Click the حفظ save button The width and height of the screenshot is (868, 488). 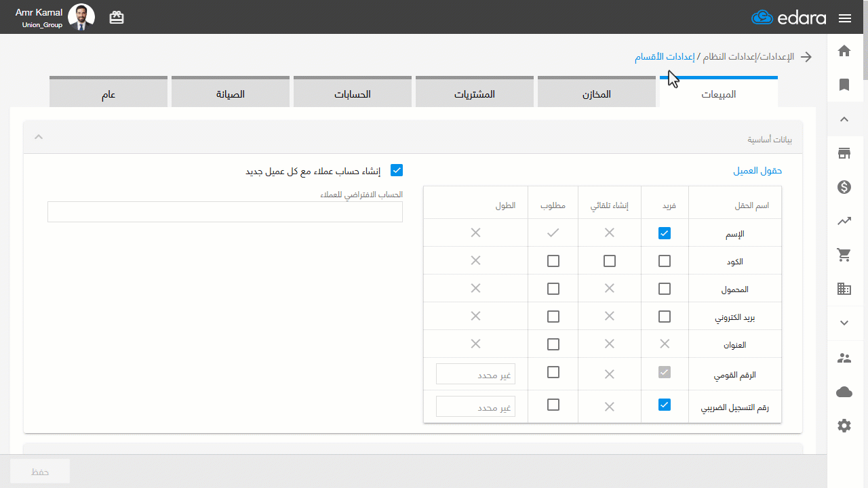click(40, 471)
